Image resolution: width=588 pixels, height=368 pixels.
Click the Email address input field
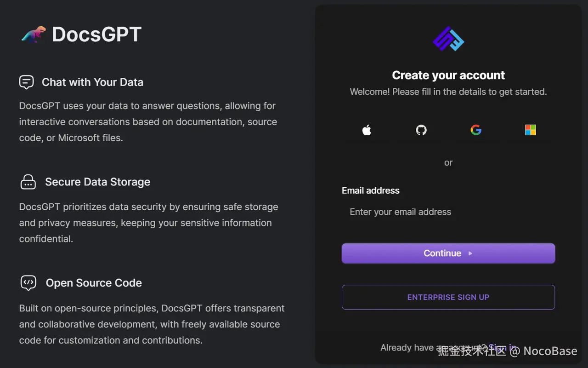pyautogui.click(x=448, y=212)
